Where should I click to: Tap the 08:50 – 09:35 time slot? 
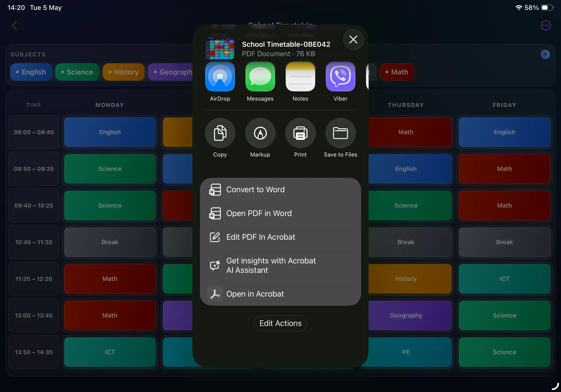pos(34,169)
